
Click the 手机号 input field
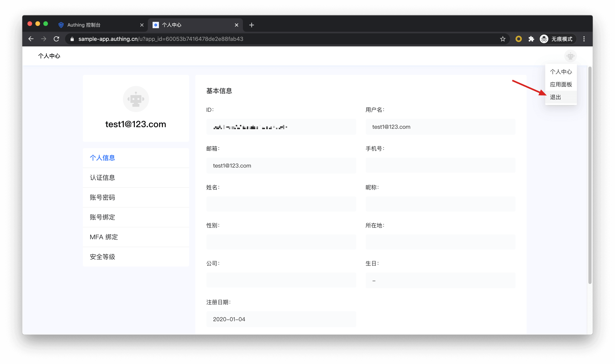click(440, 165)
